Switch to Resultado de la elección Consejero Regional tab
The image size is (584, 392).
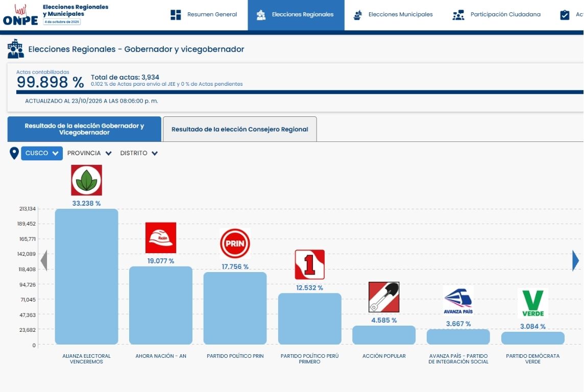pyautogui.click(x=240, y=129)
